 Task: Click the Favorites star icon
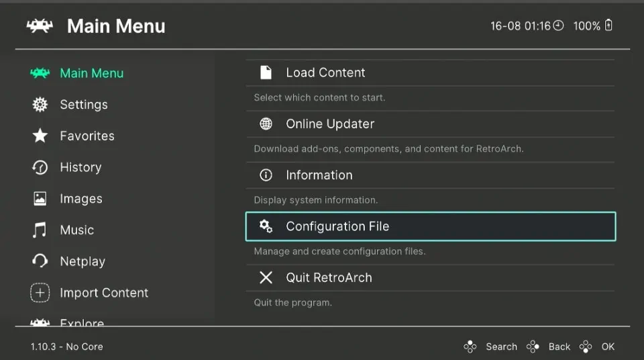pyautogui.click(x=40, y=136)
